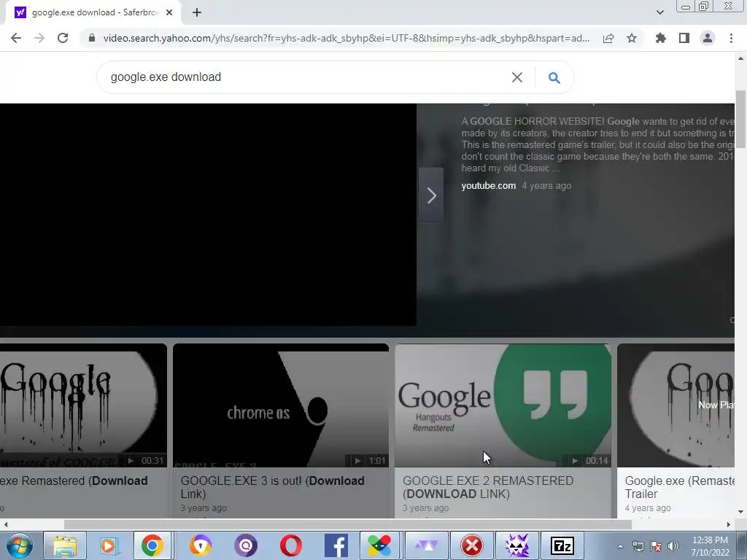Viewport: 747px width, 560px height.
Task: Click the vertical scrollbar thumb
Action: (741, 119)
